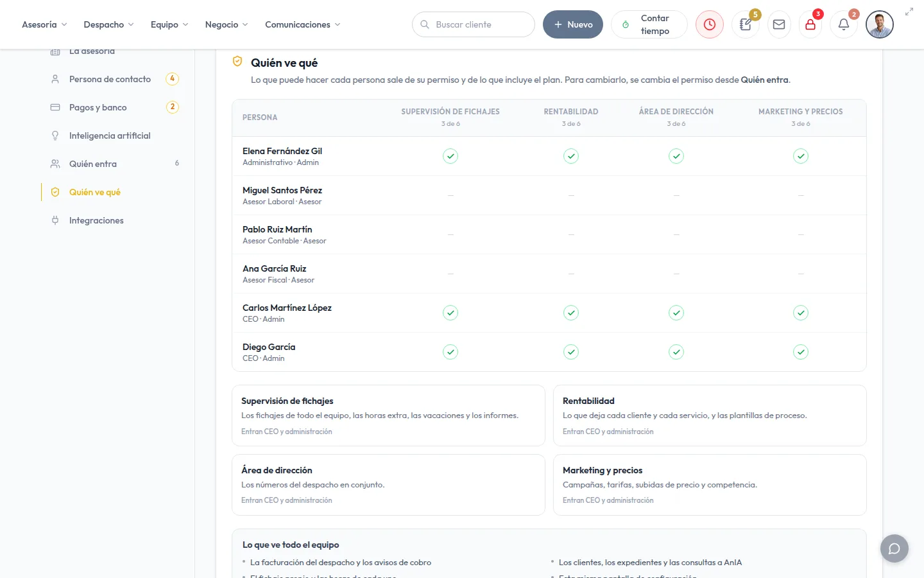Image resolution: width=924 pixels, height=578 pixels.
Task: Click the search magnifier icon
Action: tap(425, 24)
